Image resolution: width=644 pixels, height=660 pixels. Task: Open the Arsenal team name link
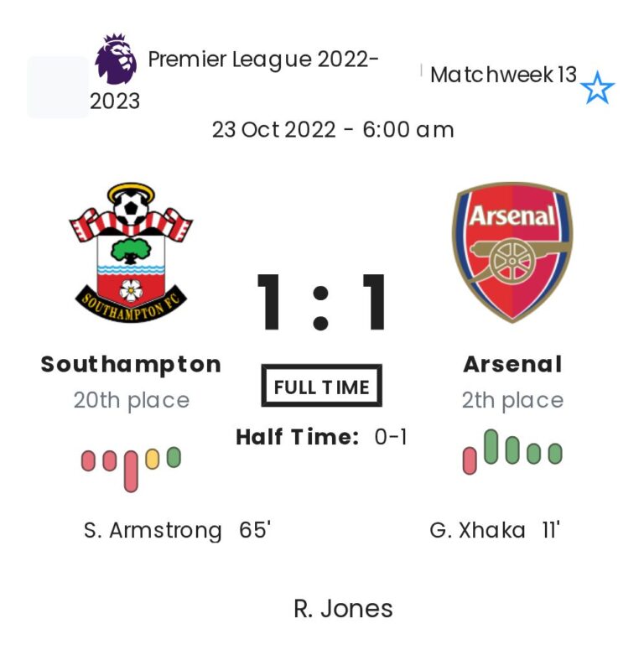pyautogui.click(x=512, y=364)
